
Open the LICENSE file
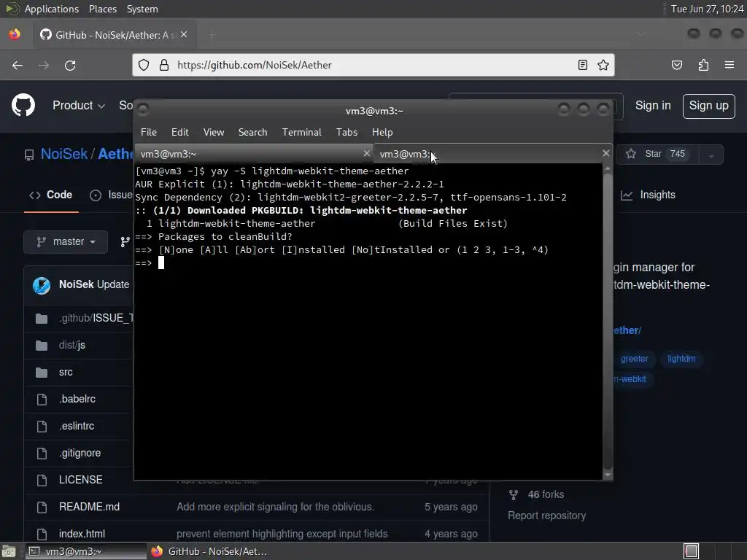point(80,480)
